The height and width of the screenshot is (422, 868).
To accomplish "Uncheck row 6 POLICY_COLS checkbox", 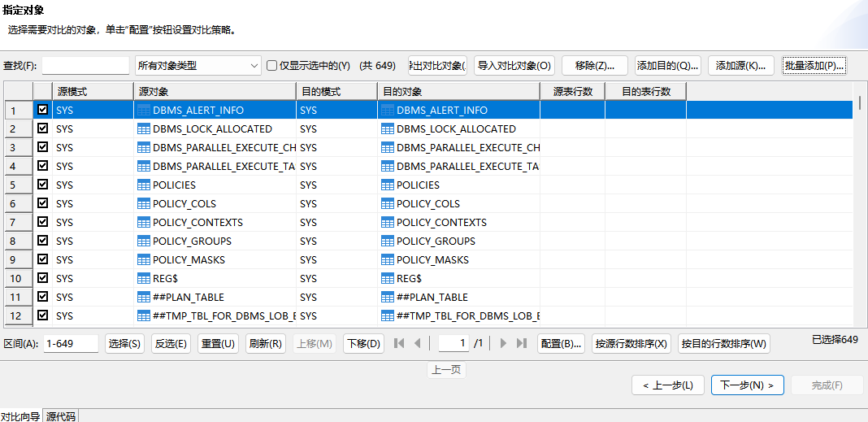I will coord(43,203).
